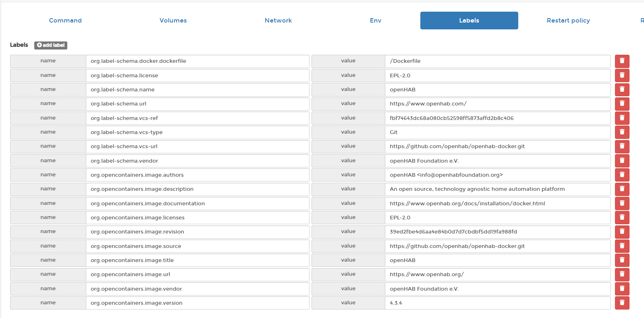Image resolution: width=644 pixels, height=318 pixels.
Task: Edit name field org.opencontainers.image.documentation
Action: pos(197,203)
